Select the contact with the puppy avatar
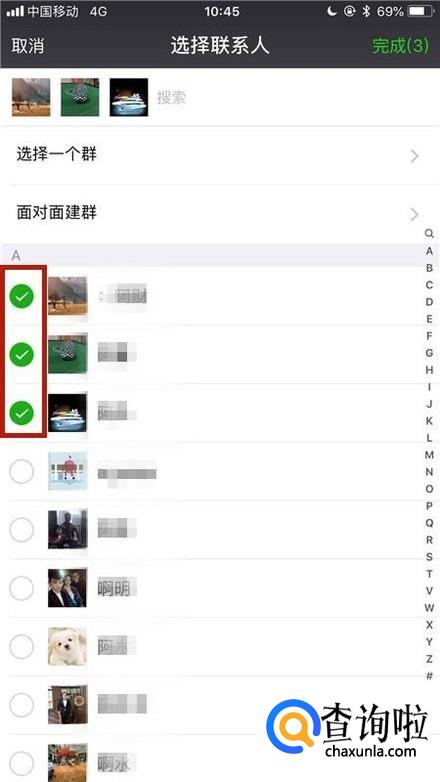 point(21,647)
